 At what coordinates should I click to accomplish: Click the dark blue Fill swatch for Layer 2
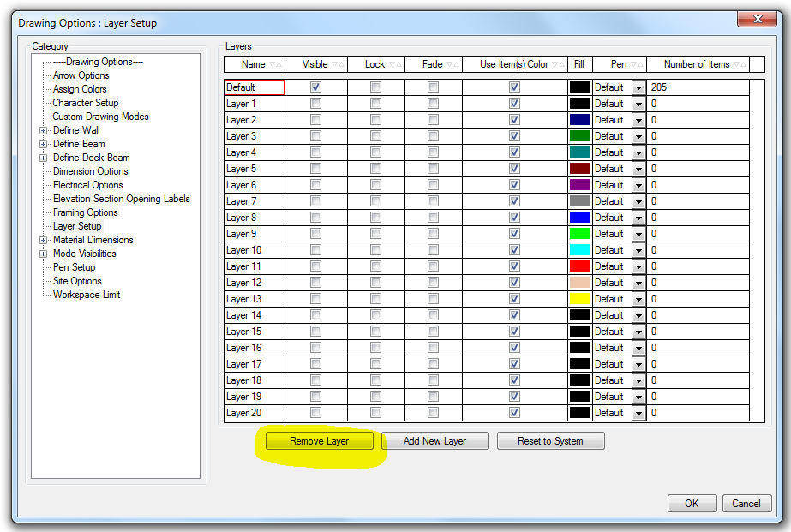[579, 120]
